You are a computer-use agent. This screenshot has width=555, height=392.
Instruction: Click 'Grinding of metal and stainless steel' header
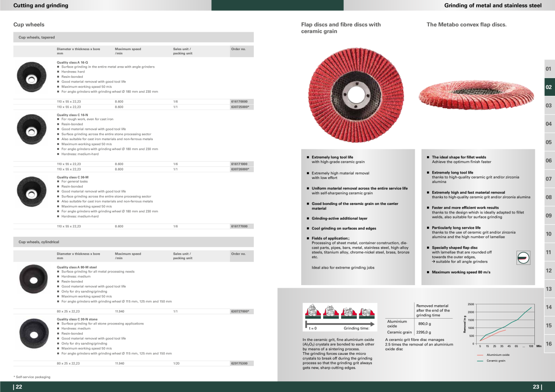pyautogui.click(x=493, y=5)
